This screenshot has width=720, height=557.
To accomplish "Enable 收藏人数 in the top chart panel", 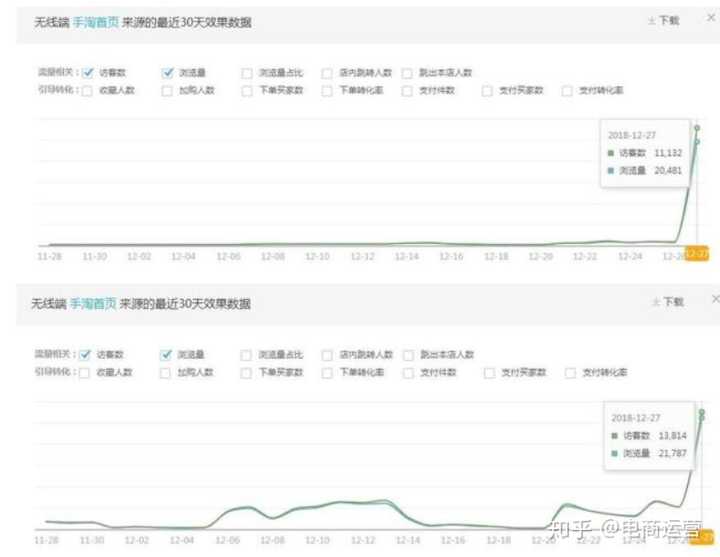I will 87,90.
